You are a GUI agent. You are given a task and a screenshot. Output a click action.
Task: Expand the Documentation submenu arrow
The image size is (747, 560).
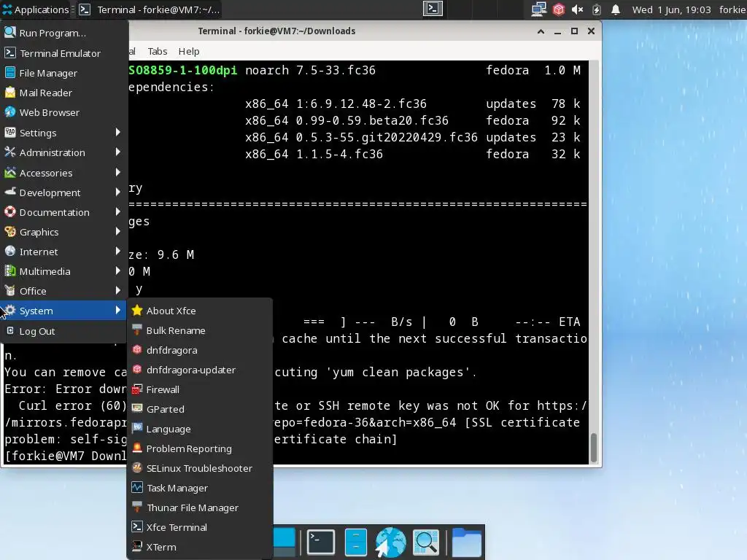tap(117, 212)
